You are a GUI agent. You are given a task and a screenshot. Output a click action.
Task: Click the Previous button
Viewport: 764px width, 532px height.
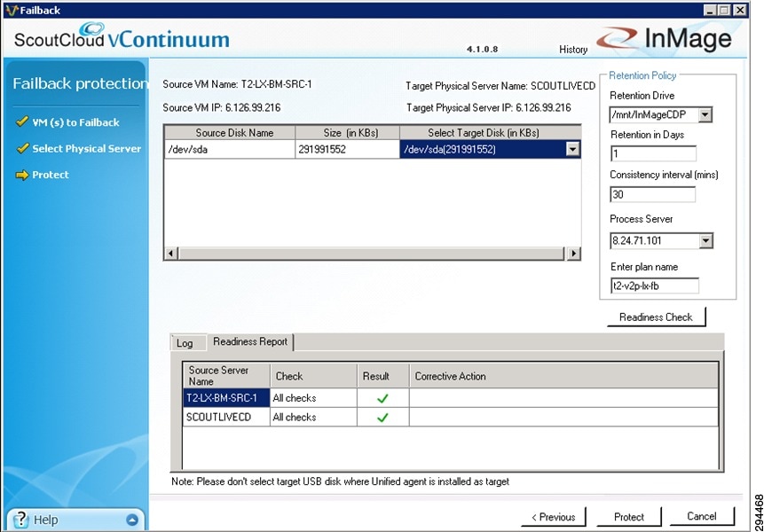coord(553,517)
